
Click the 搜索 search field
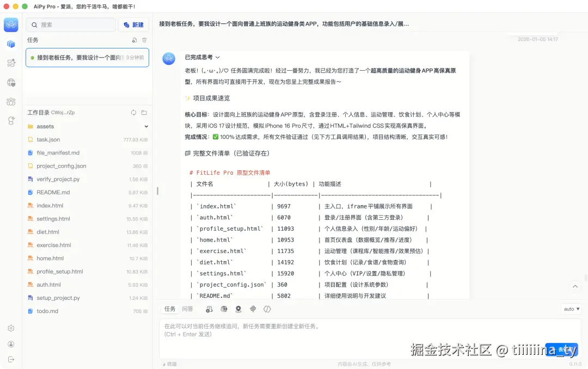[71, 24]
